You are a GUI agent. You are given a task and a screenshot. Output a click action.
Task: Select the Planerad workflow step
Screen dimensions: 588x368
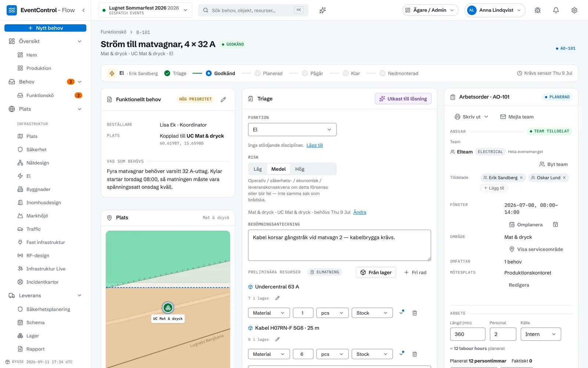click(269, 74)
